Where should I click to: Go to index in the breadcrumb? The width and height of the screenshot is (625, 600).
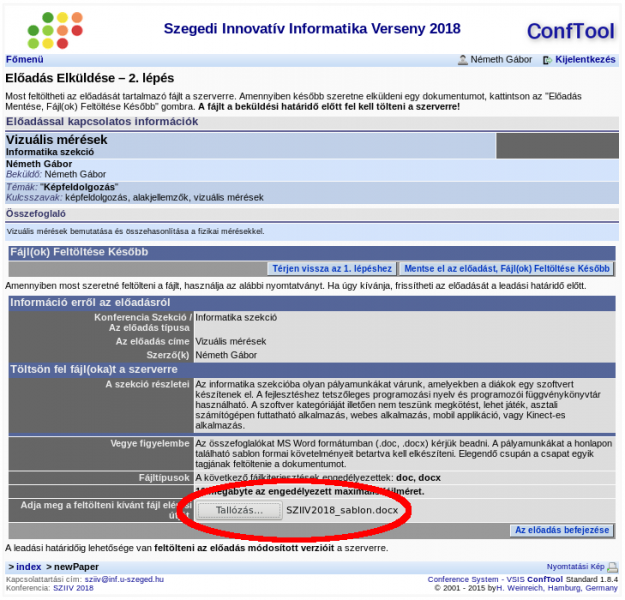coord(28,567)
